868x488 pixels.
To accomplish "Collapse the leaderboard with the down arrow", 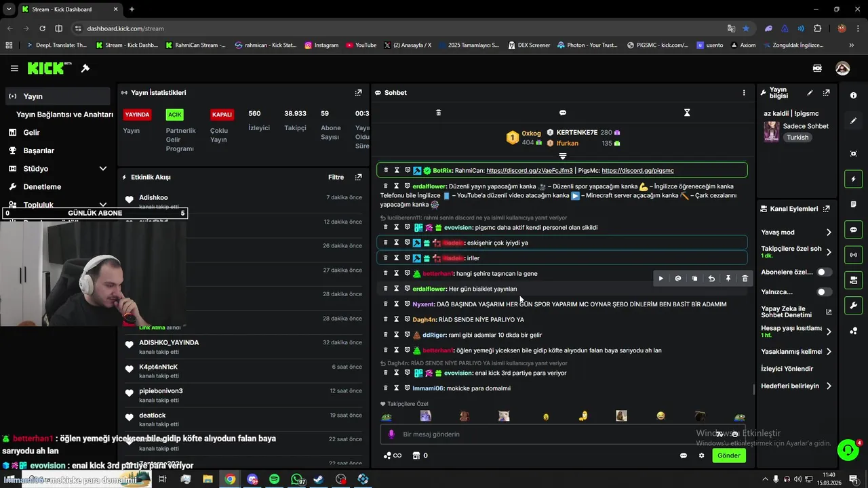I will pyautogui.click(x=562, y=157).
